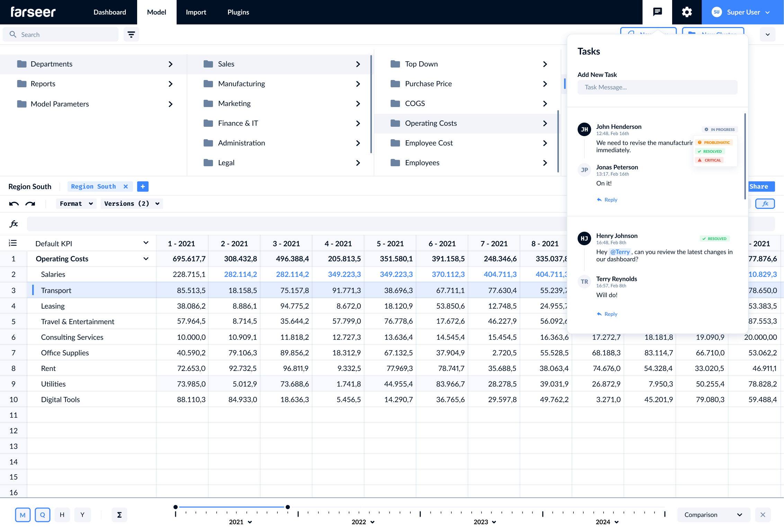Click the sigma sum icon
The image size is (784, 532).
point(119,515)
